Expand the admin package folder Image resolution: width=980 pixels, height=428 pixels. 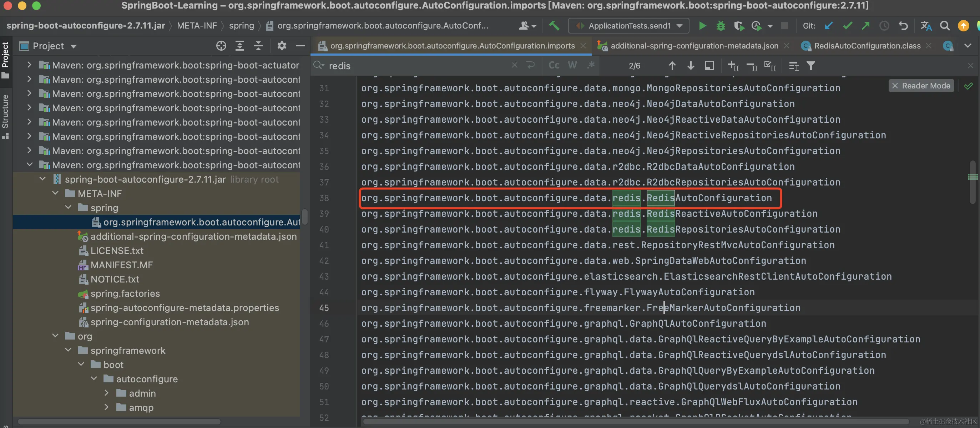click(x=106, y=393)
